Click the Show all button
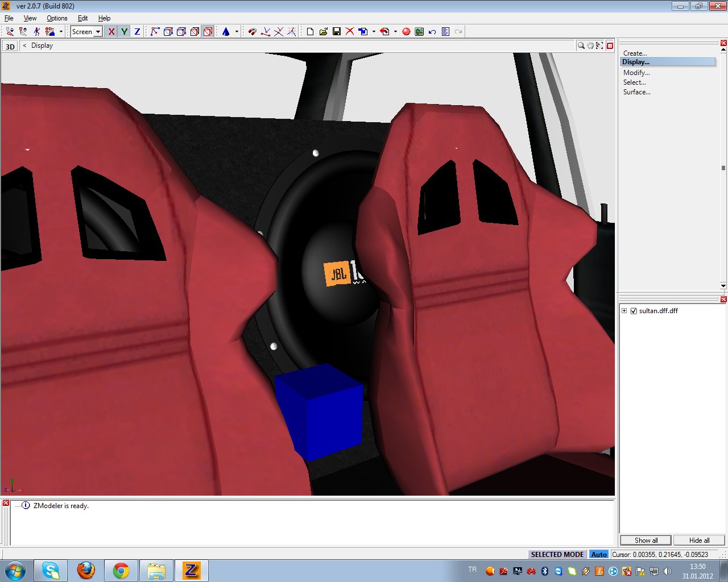The height and width of the screenshot is (582, 728). point(646,541)
